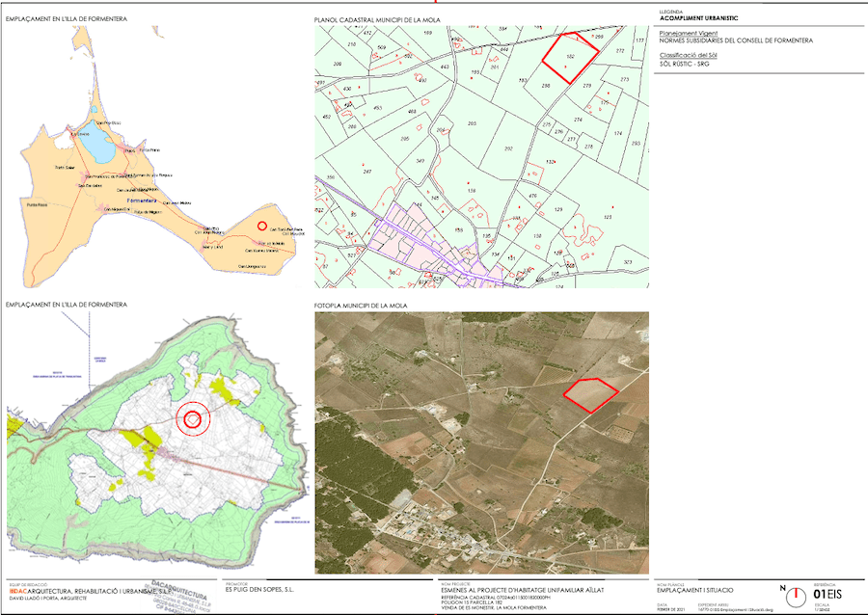Click the blue lagoon on the Formentera island map
Image resolution: width=868 pixels, height=615 pixels.
pos(96,142)
